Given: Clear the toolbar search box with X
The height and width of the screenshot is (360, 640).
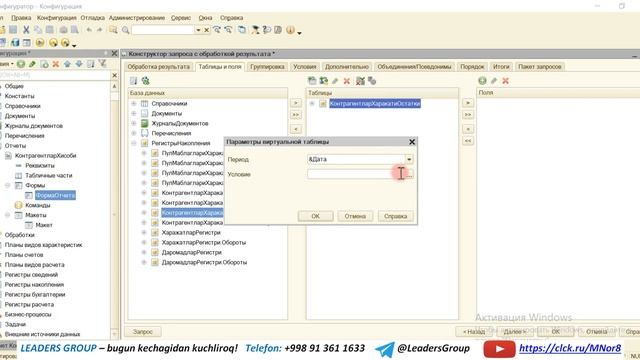Looking at the screenshot, I should pyautogui.click(x=207, y=30).
